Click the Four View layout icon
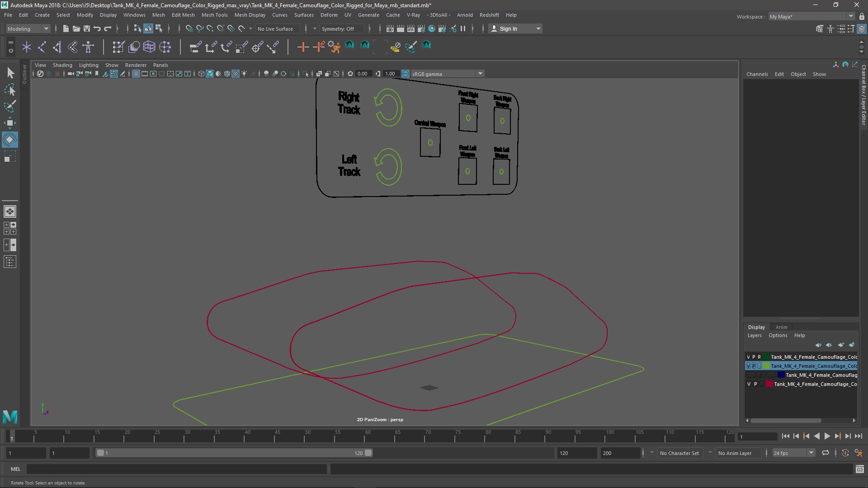868x488 pixels. (10, 228)
